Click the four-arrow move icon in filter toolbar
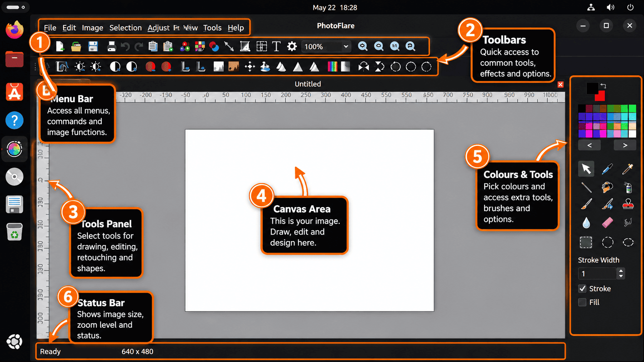This screenshot has height=362, width=644. pos(250,67)
